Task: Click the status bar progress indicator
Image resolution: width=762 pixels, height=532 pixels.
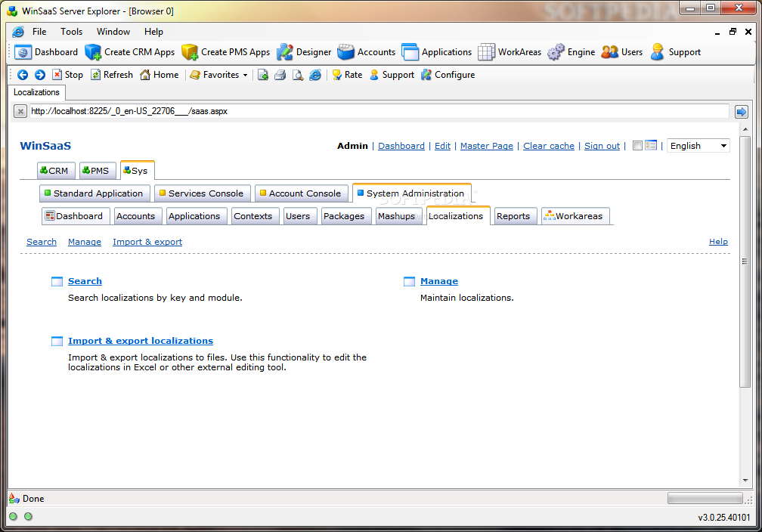Action: click(x=705, y=499)
